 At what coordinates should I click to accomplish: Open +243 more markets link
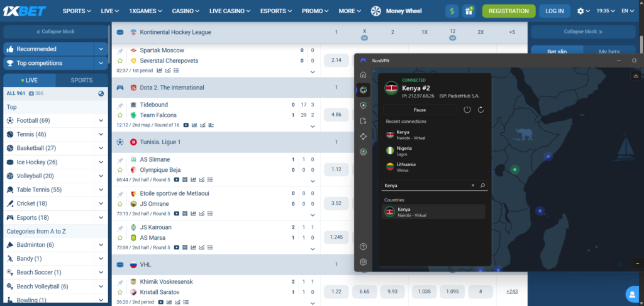(512, 292)
